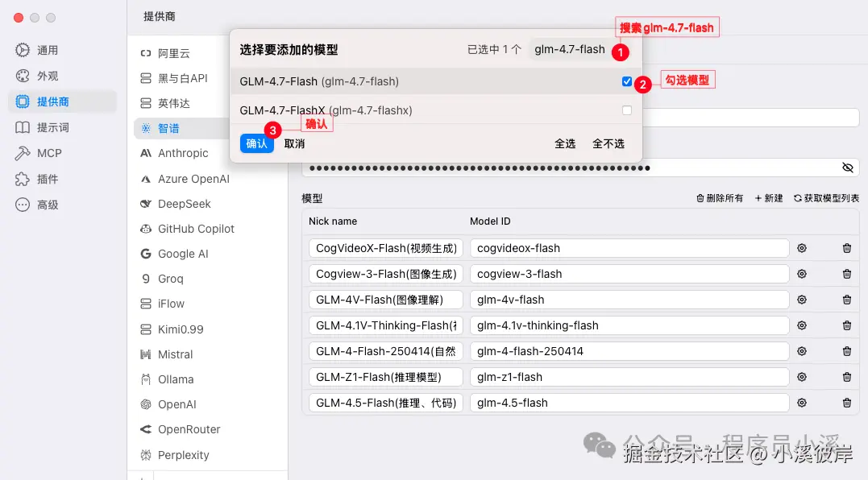Open settings gear for glm-z1-flash model
868x480 pixels.
tap(801, 377)
